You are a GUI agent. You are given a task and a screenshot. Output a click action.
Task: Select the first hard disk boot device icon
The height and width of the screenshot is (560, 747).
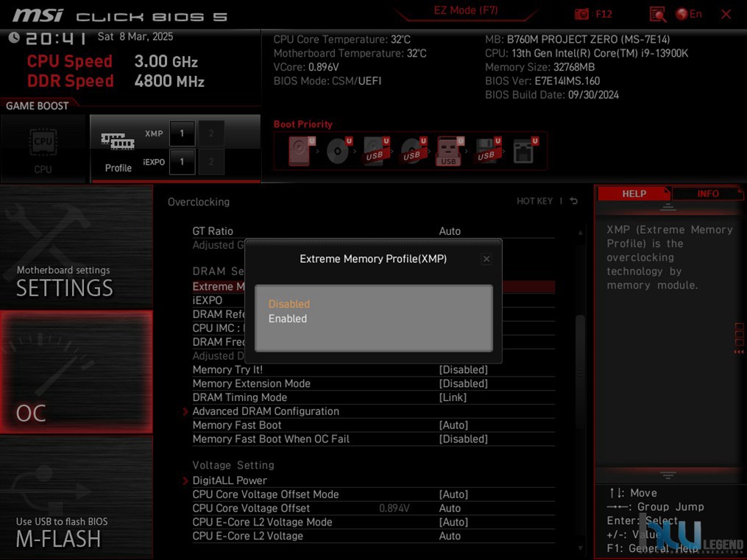302,151
